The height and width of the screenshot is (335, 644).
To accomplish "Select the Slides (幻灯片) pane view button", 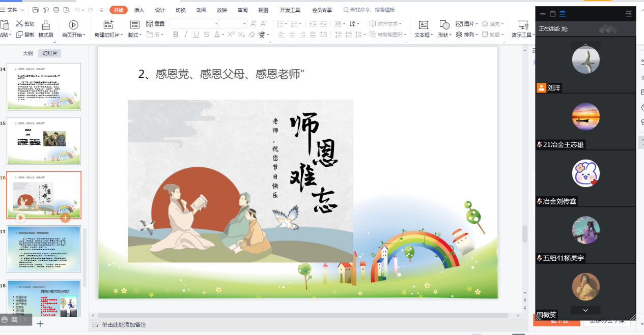I will pyautogui.click(x=50, y=53).
